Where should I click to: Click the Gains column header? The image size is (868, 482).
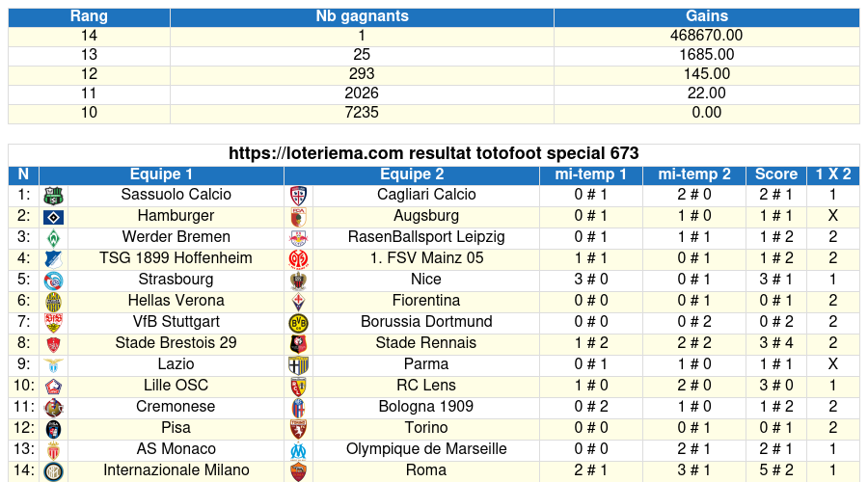click(707, 16)
